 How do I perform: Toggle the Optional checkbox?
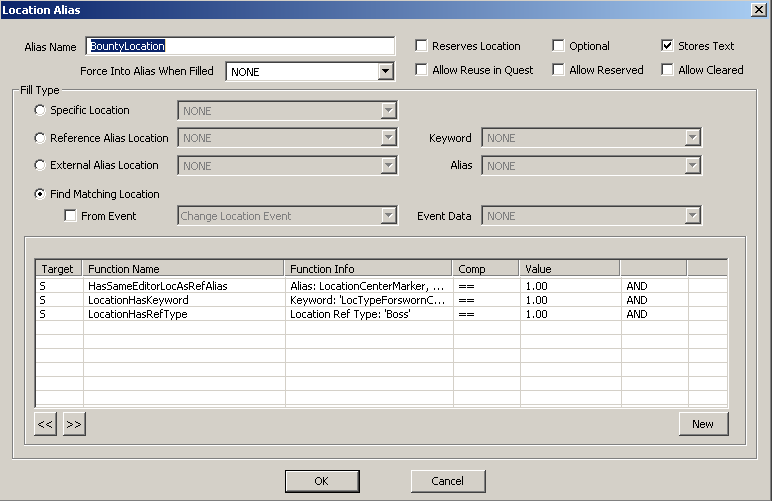[559, 46]
